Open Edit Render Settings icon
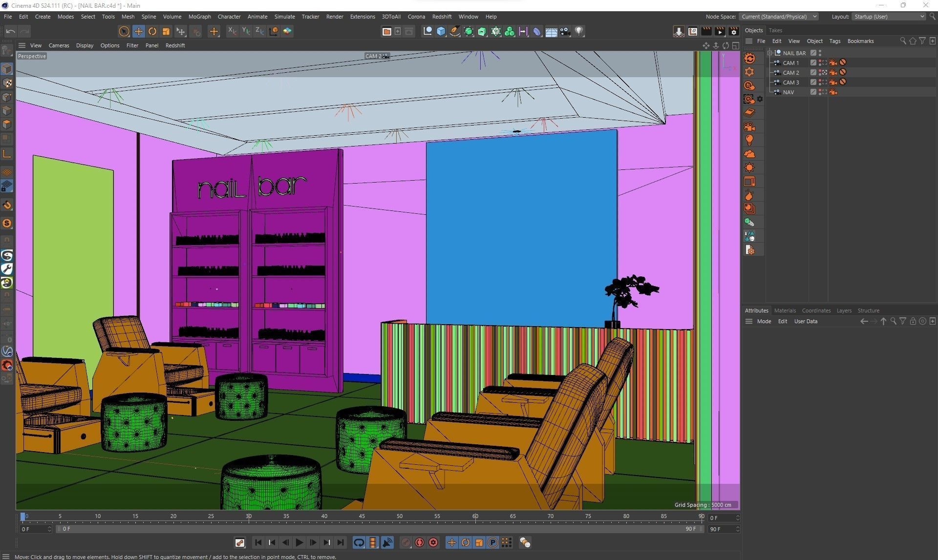 (733, 31)
